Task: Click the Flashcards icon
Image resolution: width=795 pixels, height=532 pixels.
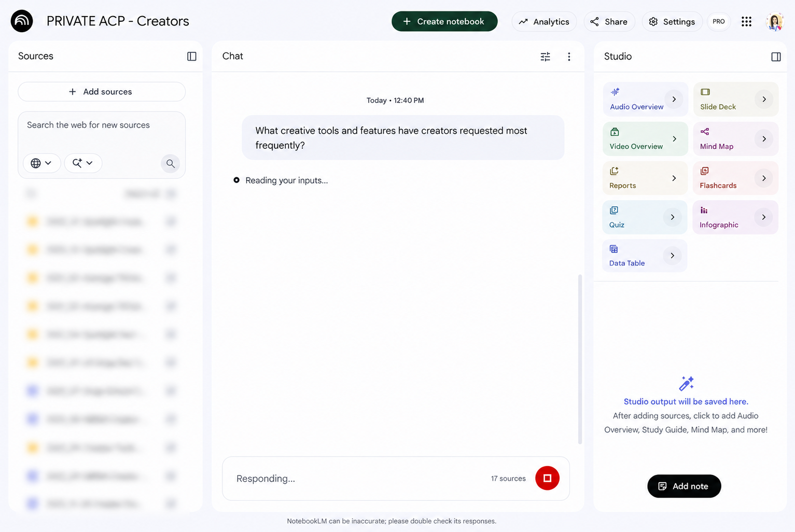Action: pyautogui.click(x=705, y=171)
